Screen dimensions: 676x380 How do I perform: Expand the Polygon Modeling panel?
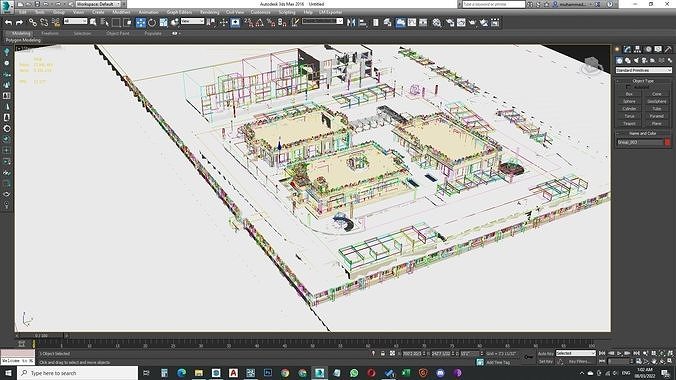[23, 40]
